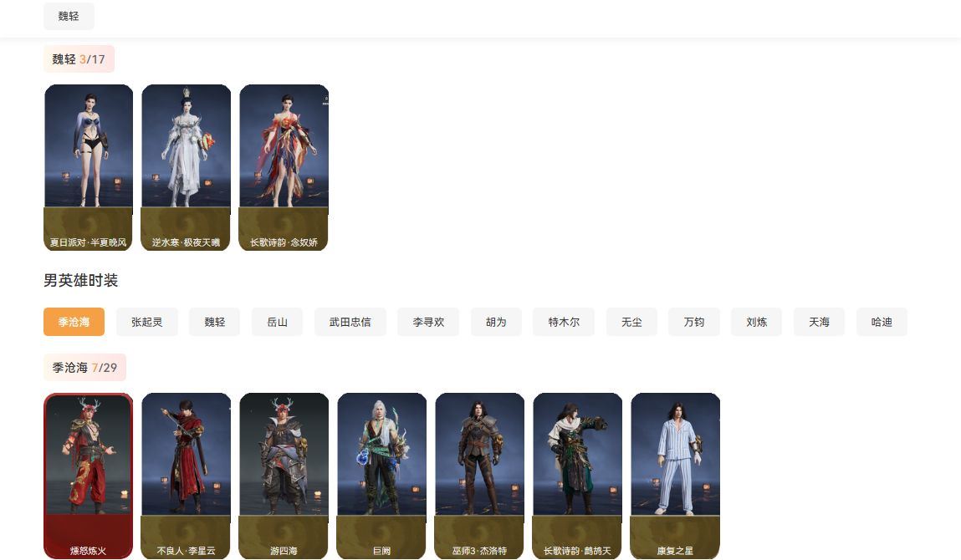Screen dimensions: 961x560
Task: Select the 夏日派对·半夏晚风 skin card
Action: (89, 167)
